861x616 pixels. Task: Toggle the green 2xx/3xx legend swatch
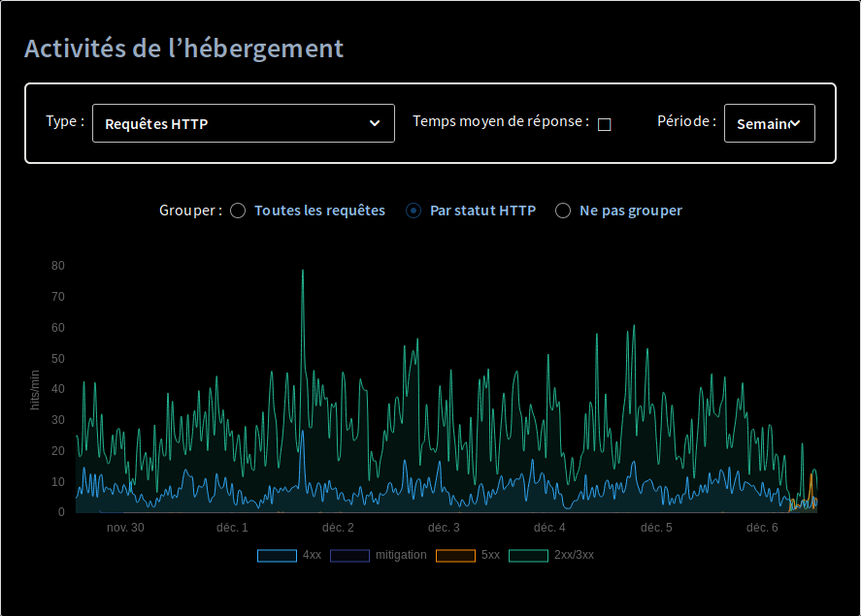tap(528, 555)
